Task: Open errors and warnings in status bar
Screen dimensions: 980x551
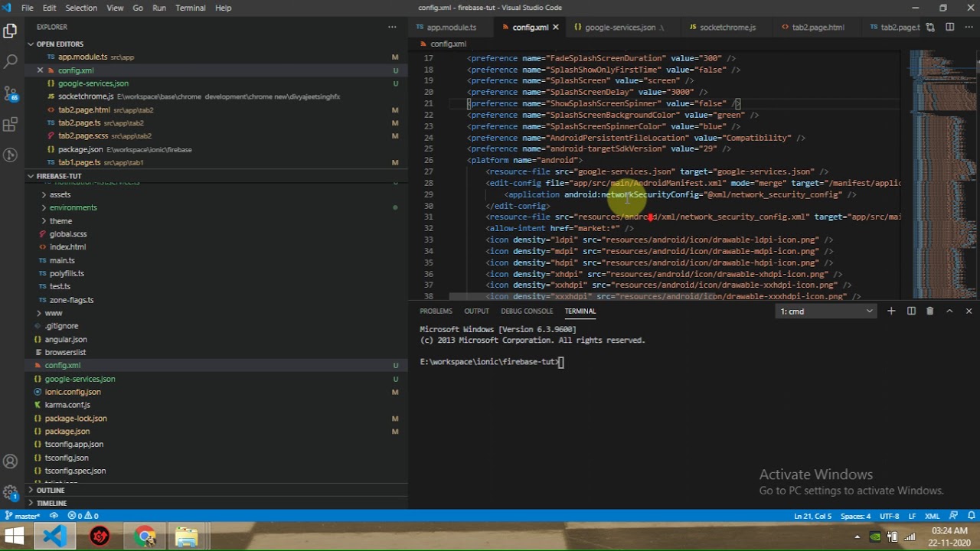Action: 83,516
